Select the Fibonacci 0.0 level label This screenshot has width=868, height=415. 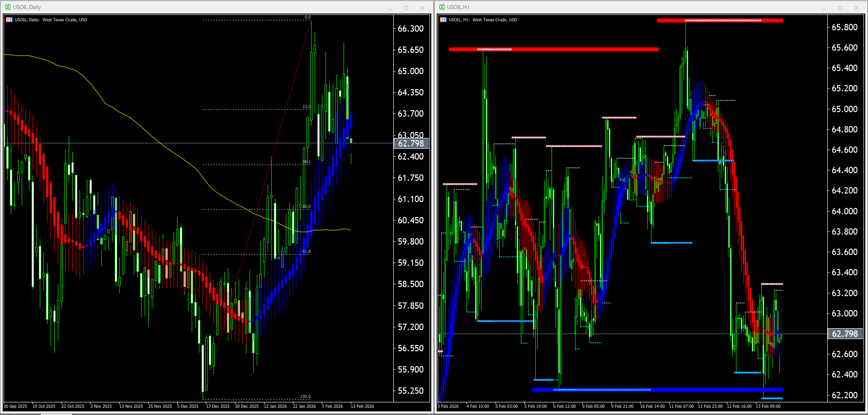[x=307, y=17]
